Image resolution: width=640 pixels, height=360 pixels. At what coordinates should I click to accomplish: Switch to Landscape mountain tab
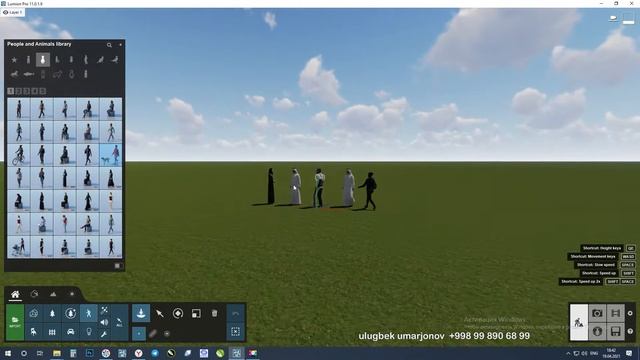53,294
